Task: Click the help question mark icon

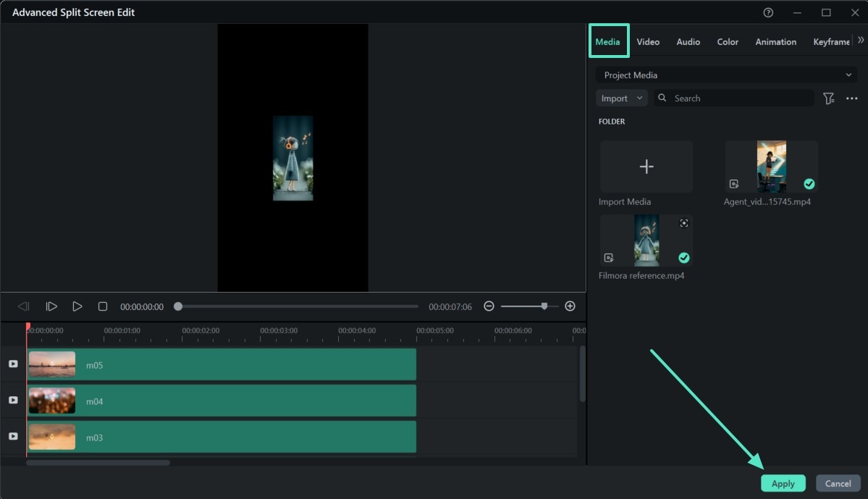Action: [x=768, y=12]
